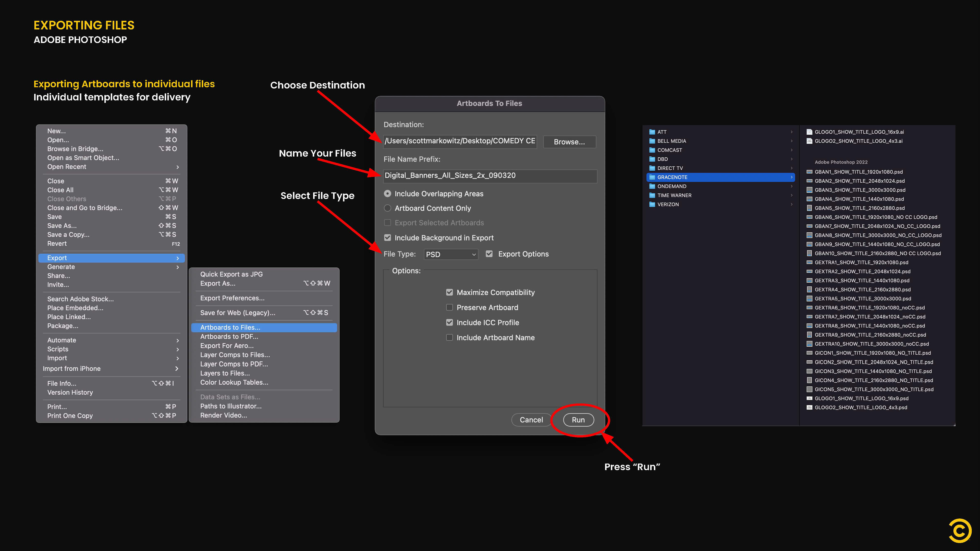
Task: Select Artboard Content Only radio button
Action: point(387,208)
